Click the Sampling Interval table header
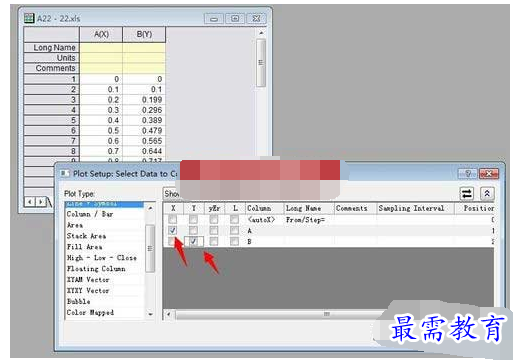 click(415, 208)
